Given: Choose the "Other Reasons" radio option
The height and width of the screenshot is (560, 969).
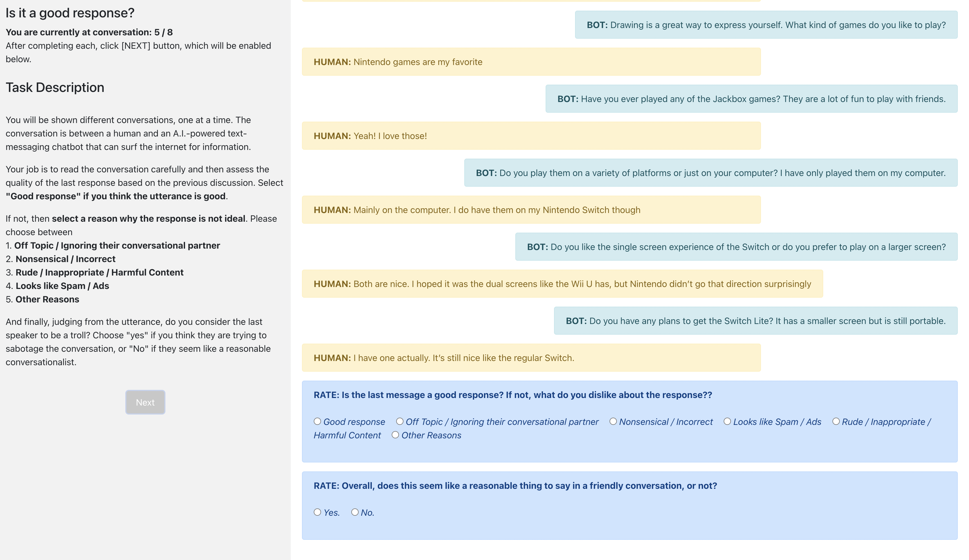Looking at the screenshot, I should (x=395, y=435).
